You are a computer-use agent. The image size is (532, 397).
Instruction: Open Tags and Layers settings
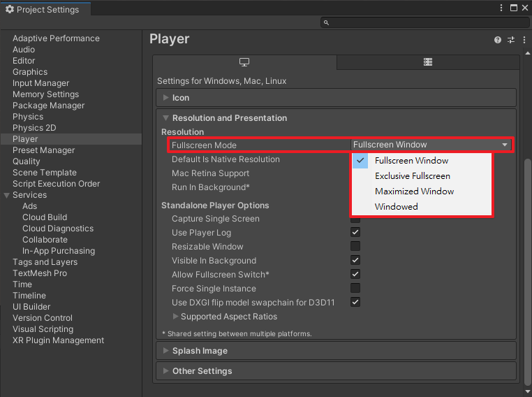45,263
